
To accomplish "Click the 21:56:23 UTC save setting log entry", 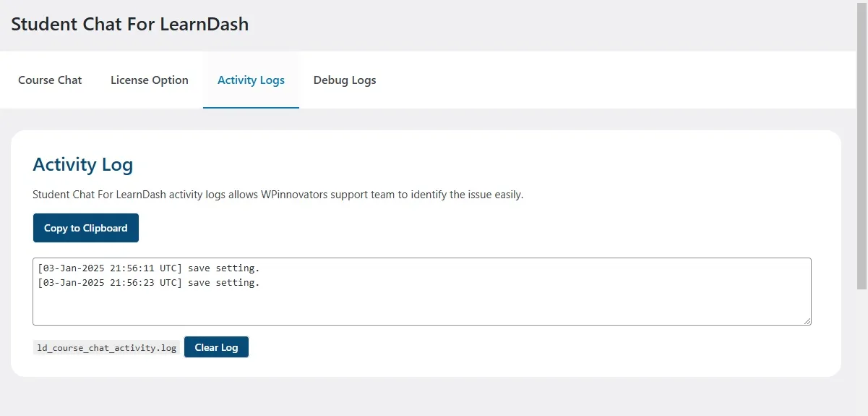I will pos(149,283).
